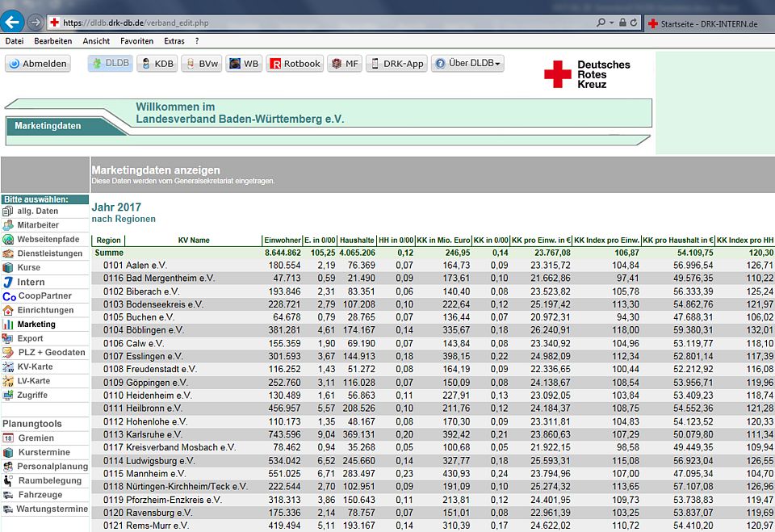Image resolution: width=775 pixels, height=532 pixels.
Task: Click the browser back arrow button
Action: 13,23
